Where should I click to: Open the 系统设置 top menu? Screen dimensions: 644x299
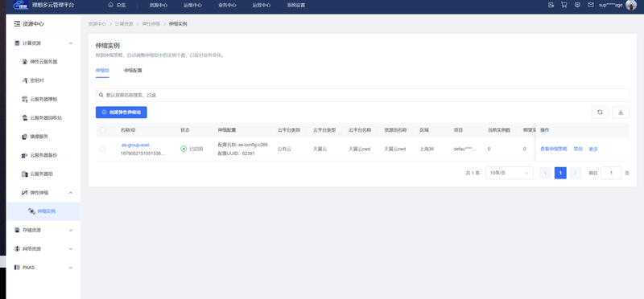click(295, 6)
